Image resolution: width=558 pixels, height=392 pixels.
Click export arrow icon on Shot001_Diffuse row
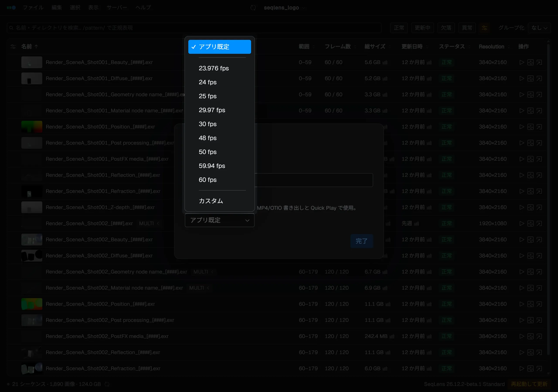[x=539, y=78]
